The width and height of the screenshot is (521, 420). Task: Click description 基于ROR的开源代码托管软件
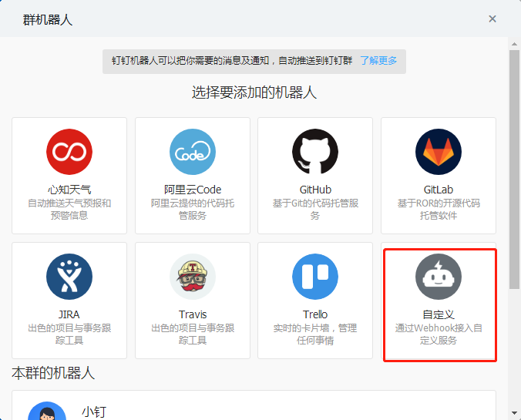click(439, 210)
